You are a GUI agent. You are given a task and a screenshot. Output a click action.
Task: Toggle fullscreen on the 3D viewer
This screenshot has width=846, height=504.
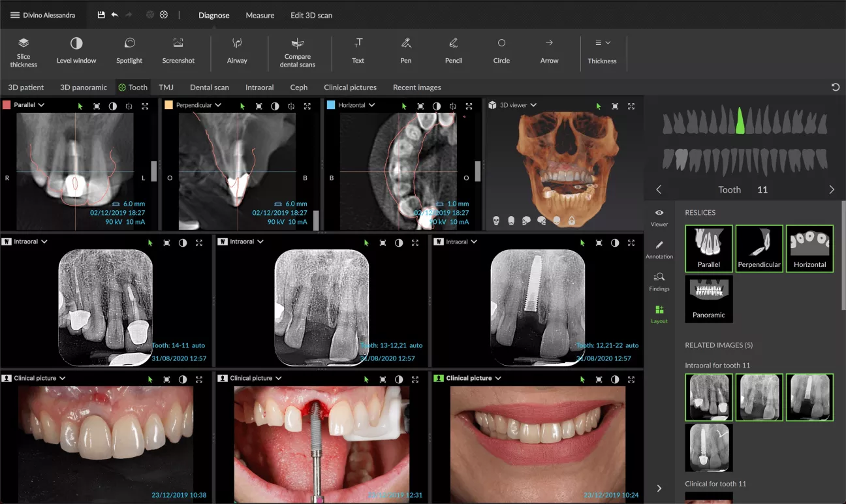tap(631, 104)
